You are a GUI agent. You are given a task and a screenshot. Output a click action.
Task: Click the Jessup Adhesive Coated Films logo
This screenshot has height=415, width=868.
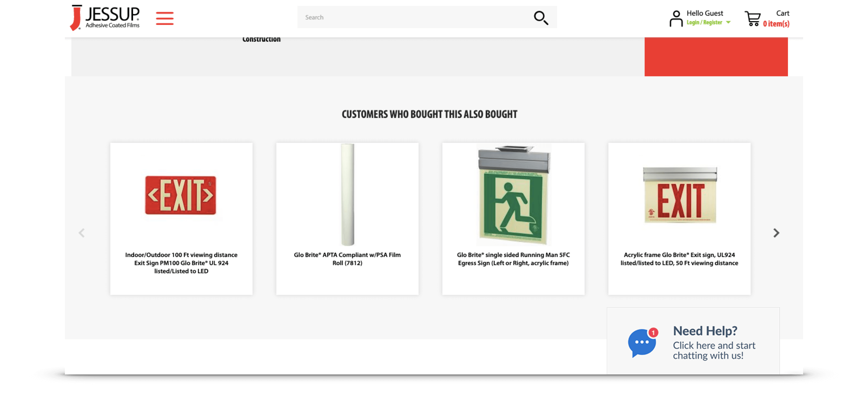(x=104, y=17)
